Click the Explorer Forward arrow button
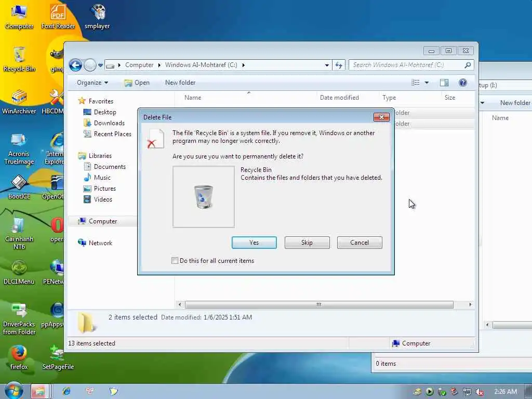The height and width of the screenshot is (399, 532). pyautogui.click(x=90, y=65)
